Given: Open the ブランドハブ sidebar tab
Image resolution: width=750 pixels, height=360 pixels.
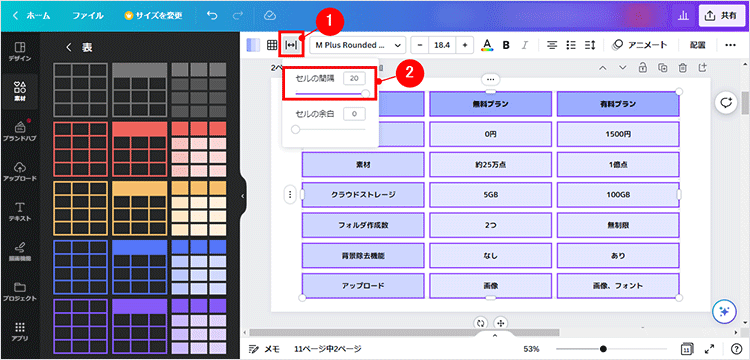Looking at the screenshot, I should click(x=20, y=131).
